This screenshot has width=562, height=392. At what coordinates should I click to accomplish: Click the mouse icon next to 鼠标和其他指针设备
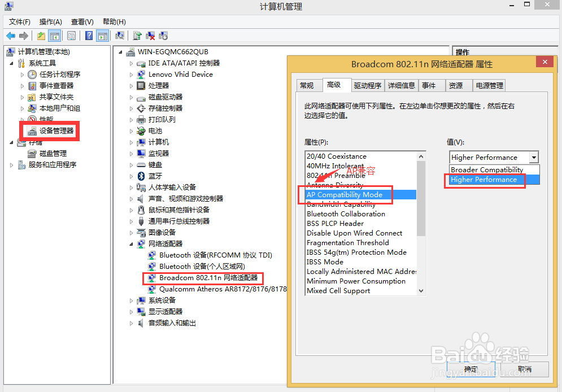click(141, 210)
